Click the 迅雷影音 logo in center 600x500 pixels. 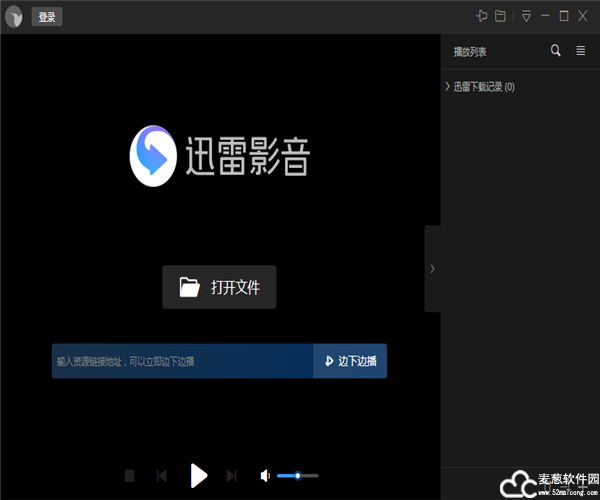coord(220,156)
